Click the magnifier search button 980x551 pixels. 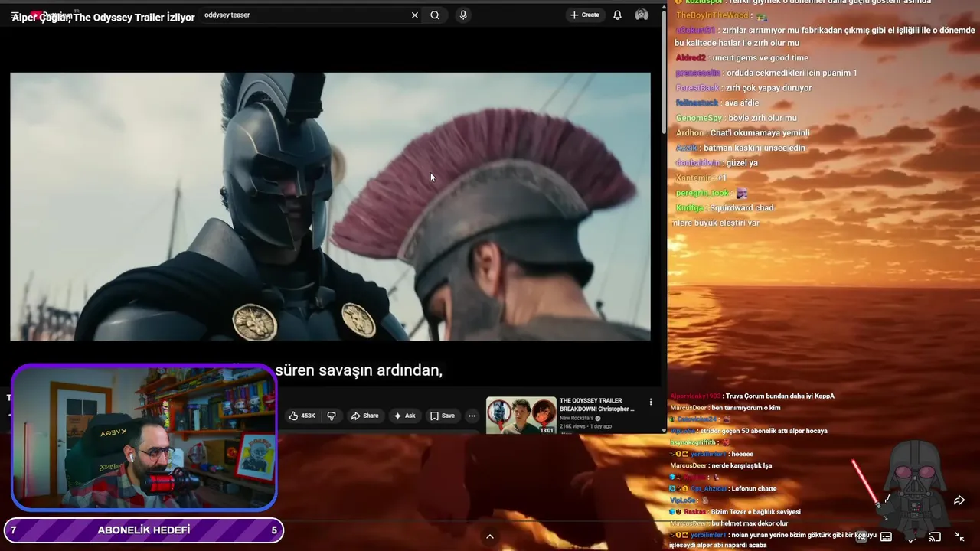435,15
